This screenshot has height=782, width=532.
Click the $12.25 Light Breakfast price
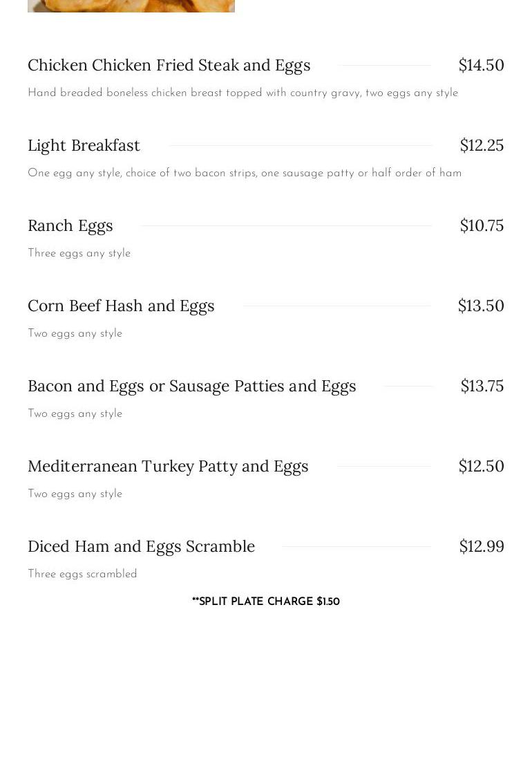482,145
